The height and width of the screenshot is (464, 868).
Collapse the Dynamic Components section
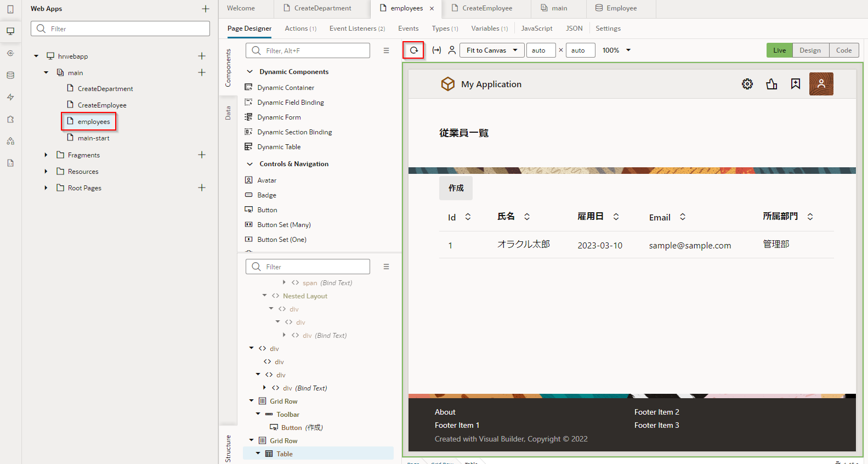tap(250, 72)
